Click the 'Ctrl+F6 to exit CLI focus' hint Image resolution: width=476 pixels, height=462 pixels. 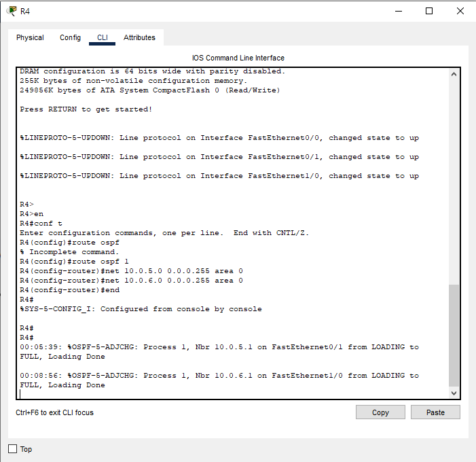(54, 412)
